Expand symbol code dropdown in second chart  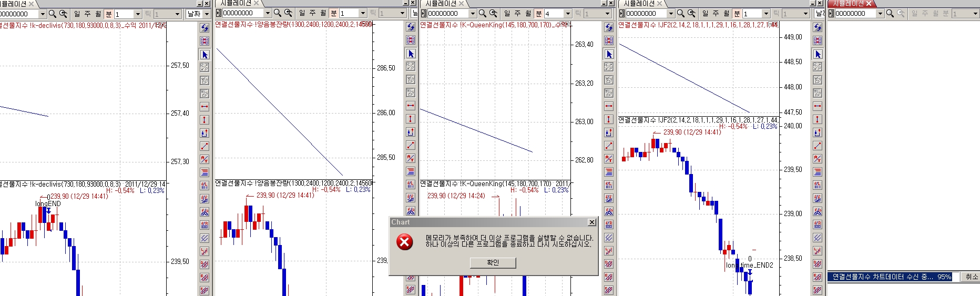click(x=268, y=13)
